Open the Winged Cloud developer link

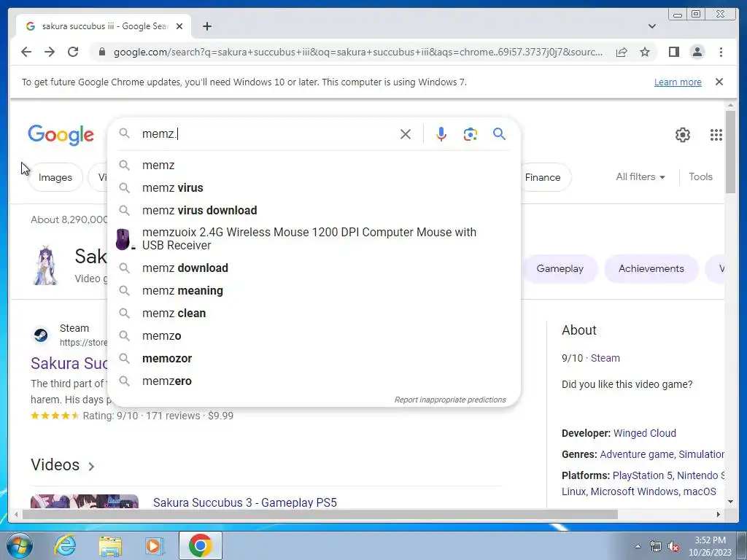point(645,433)
